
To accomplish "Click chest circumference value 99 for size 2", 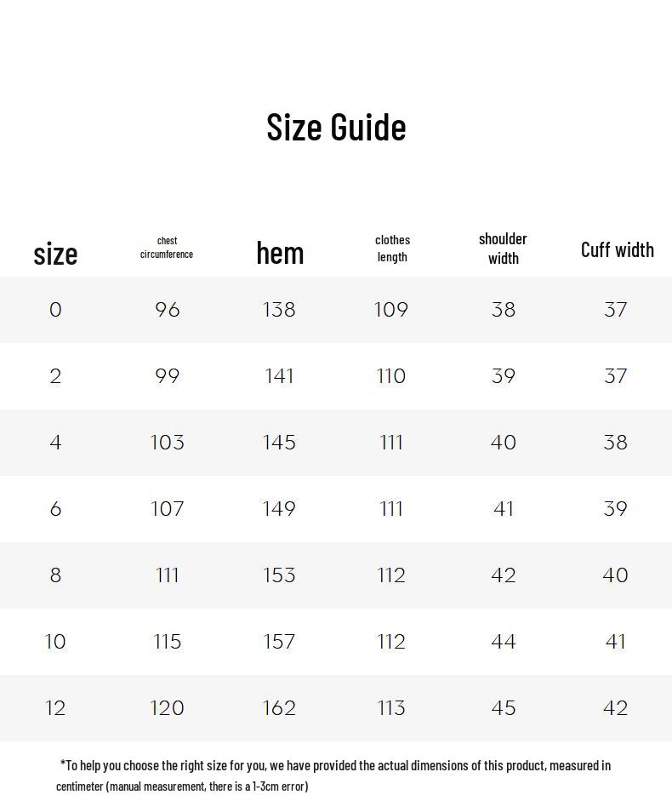I will point(168,376).
